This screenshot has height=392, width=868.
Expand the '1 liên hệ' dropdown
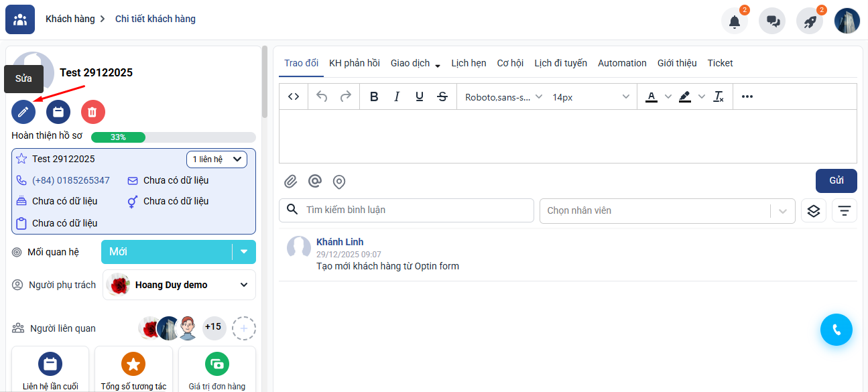(216, 159)
